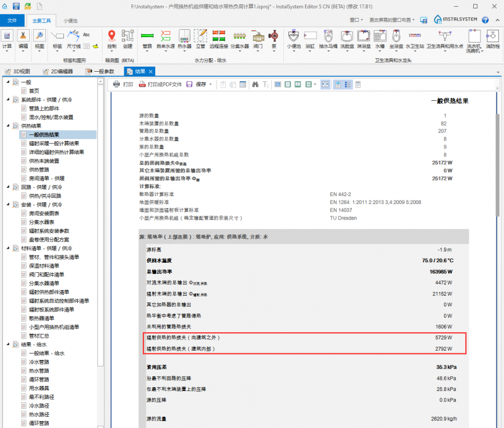
Task: Click the 计算 (Calculate) ribbon icon
Action: (7, 39)
